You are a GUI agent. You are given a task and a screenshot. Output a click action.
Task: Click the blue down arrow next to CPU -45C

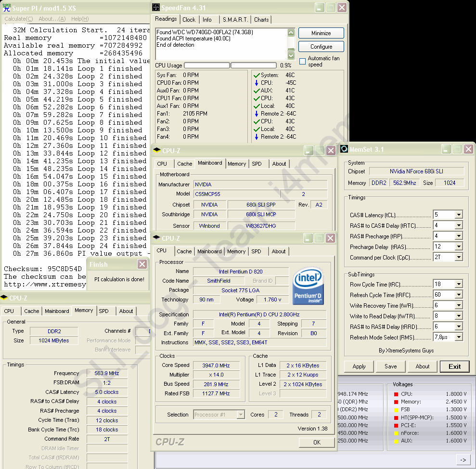click(257, 83)
